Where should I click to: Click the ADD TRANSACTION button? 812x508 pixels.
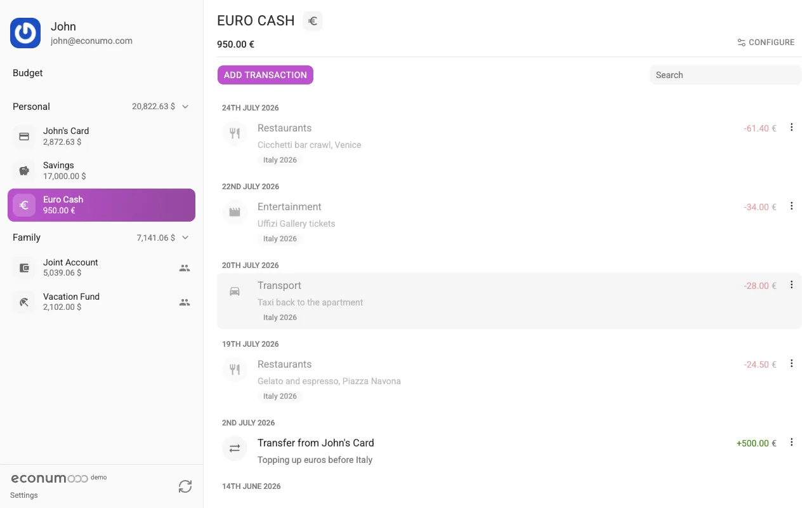click(265, 75)
